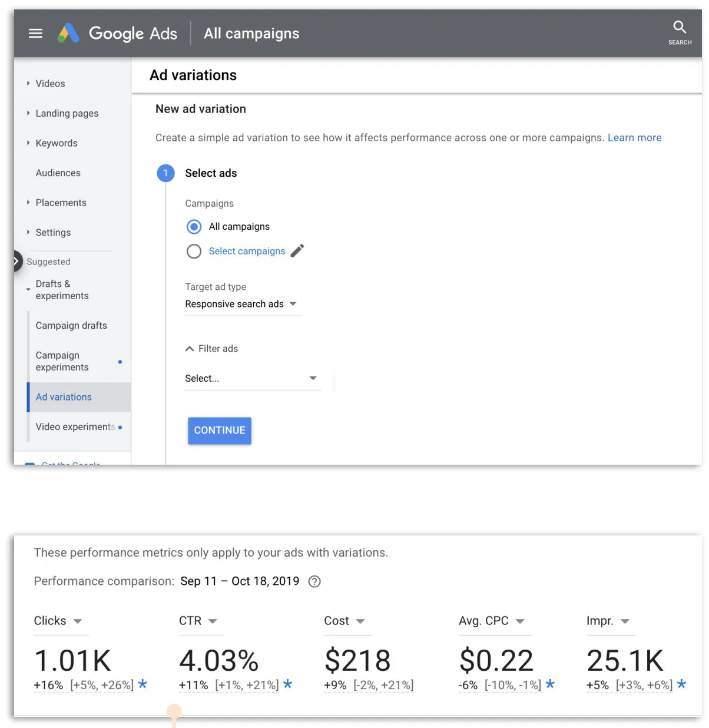Viewport: 709px width, 728px height.
Task: Open Campaign drafts in the sidebar
Action: pyautogui.click(x=71, y=326)
